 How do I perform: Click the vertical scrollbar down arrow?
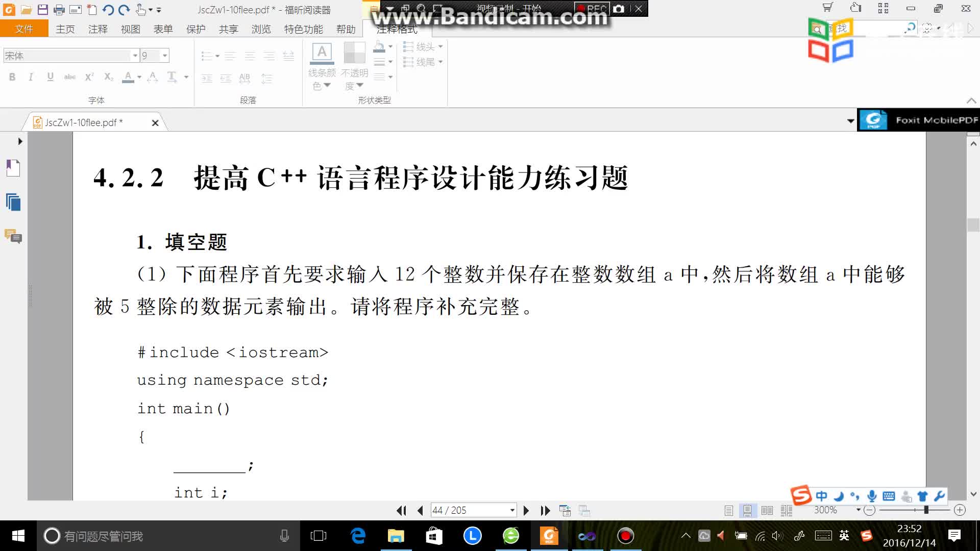pyautogui.click(x=973, y=494)
